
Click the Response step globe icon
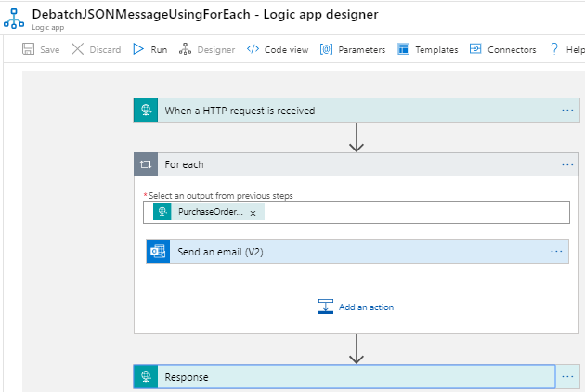[x=146, y=377]
